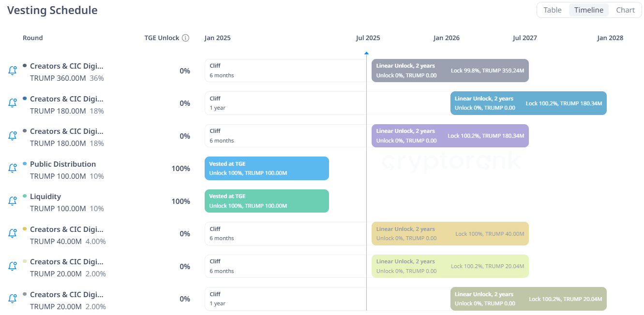Click the bell icon for the last 20.00M round

pos(13,299)
